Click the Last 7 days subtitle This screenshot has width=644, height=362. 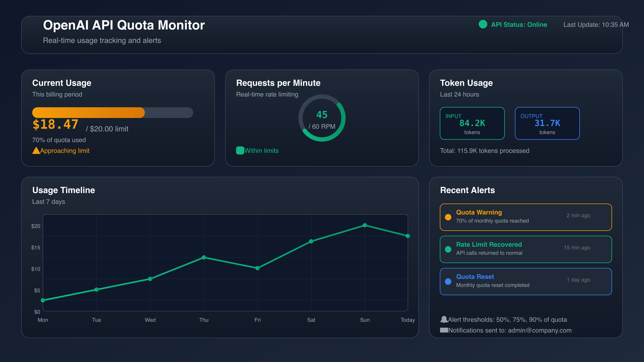49,202
